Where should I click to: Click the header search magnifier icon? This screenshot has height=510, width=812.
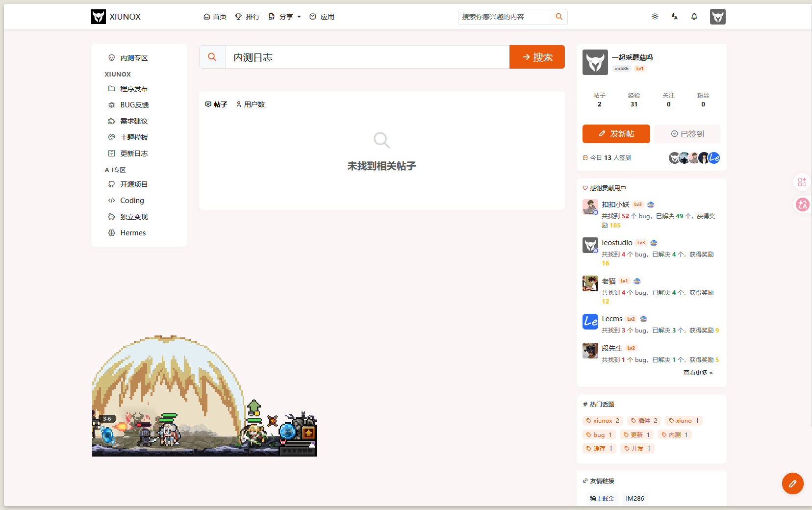pyautogui.click(x=559, y=17)
